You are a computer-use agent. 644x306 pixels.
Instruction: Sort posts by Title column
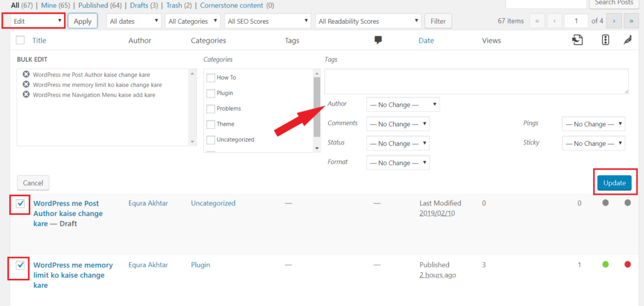pos(39,41)
